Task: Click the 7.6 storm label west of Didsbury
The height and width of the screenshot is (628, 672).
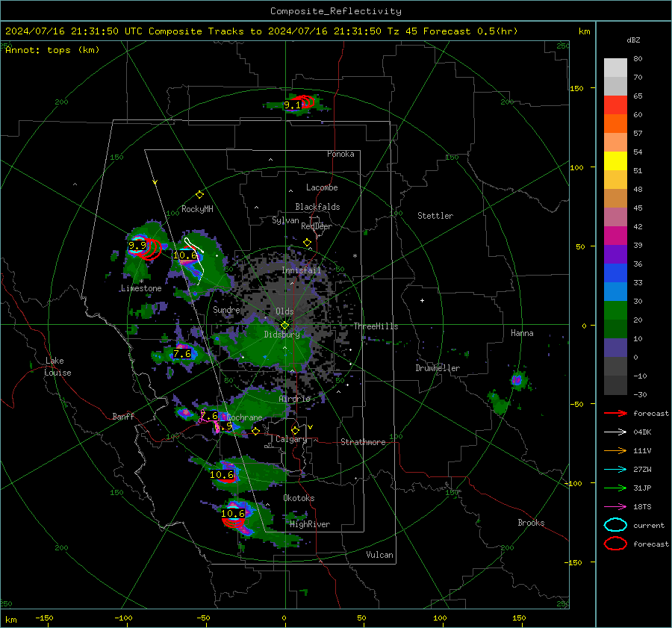Action: (182, 354)
